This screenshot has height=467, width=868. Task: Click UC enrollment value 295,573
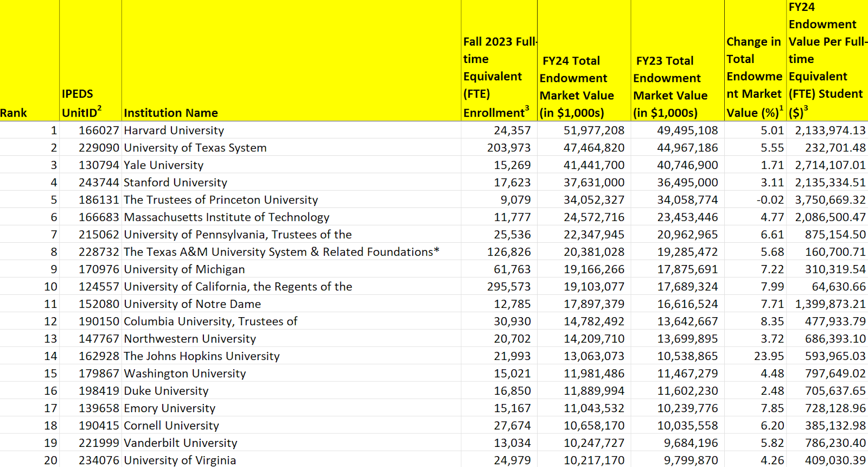(499, 286)
